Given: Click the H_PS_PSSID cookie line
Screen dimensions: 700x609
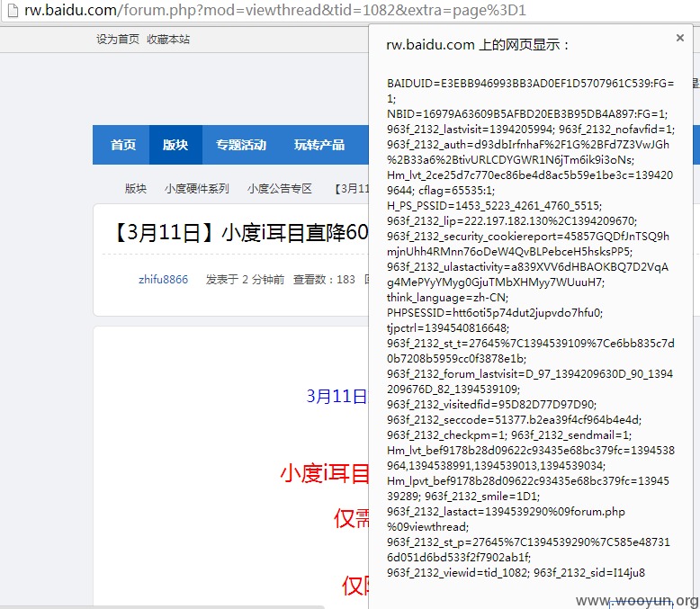Looking at the screenshot, I should coord(494,205).
